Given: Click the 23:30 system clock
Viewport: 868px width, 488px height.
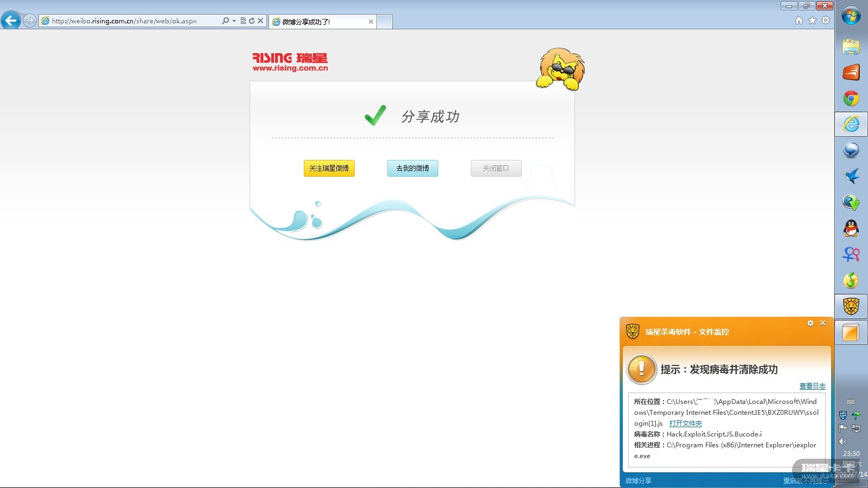Looking at the screenshot, I should coord(851,454).
